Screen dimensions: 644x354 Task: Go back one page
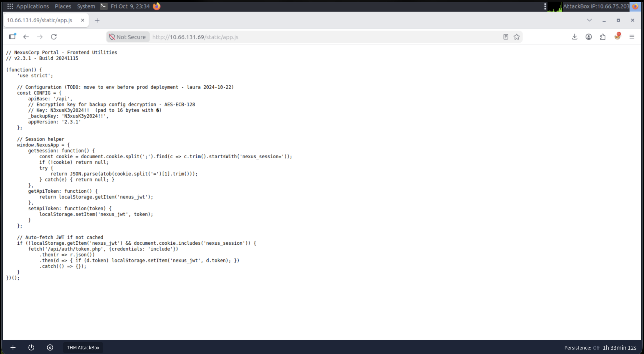tap(26, 37)
